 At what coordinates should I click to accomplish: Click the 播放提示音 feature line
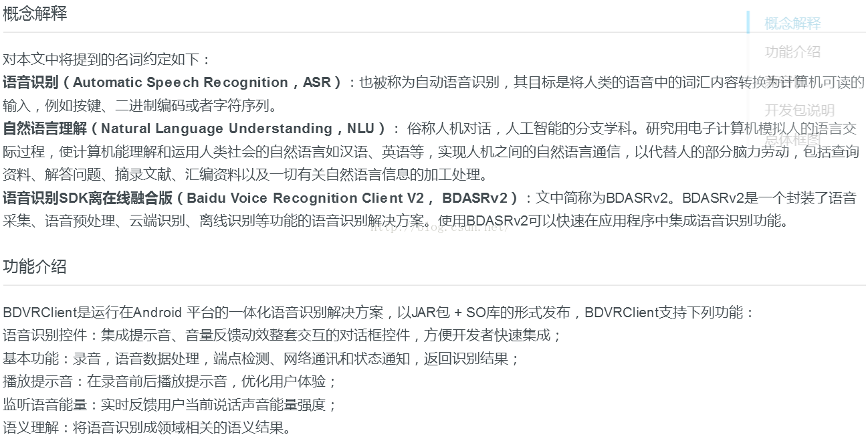(x=170, y=381)
